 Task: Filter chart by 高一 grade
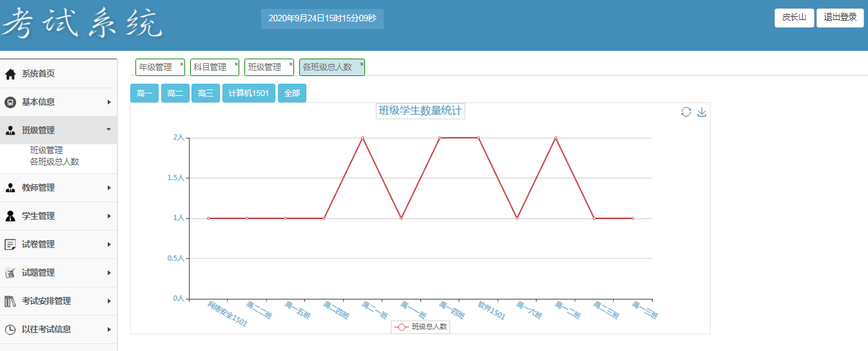point(144,93)
